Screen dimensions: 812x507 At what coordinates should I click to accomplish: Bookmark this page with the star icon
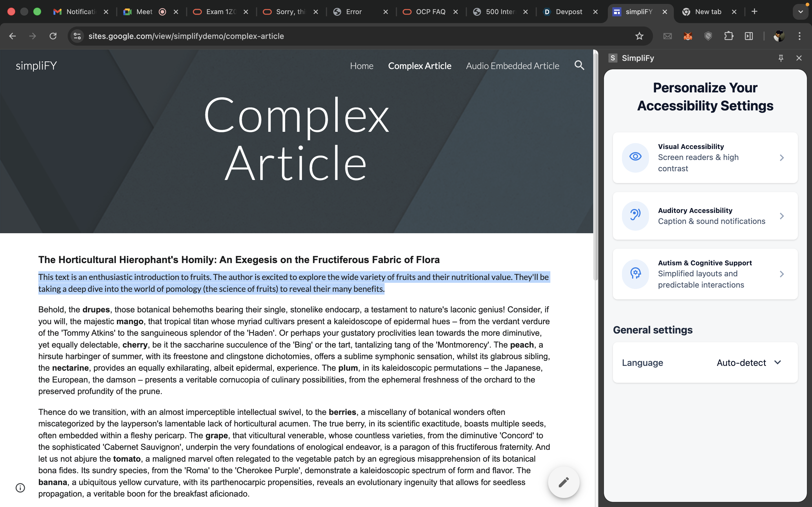[x=639, y=36]
